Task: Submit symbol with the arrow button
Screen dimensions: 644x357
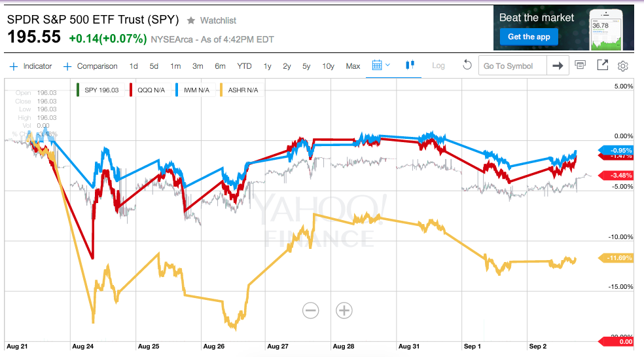Action: pyautogui.click(x=558, y=66)
